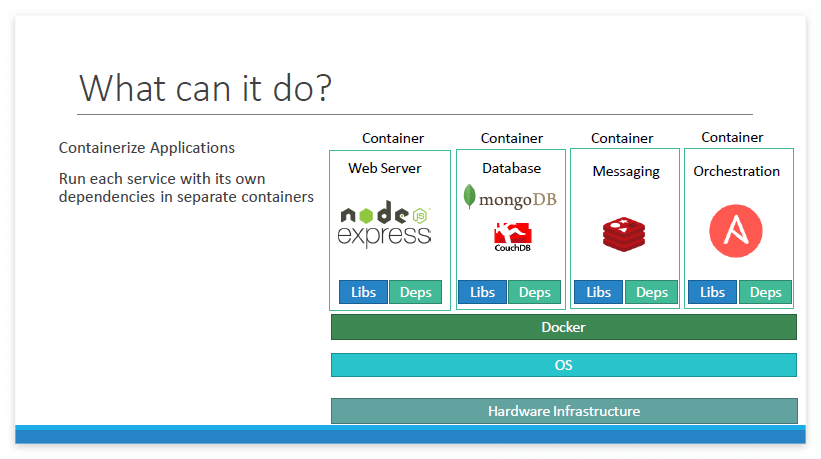Screen dimensions: 821x459
Task: Select the mongoDB logo
Action: [510, 197]
